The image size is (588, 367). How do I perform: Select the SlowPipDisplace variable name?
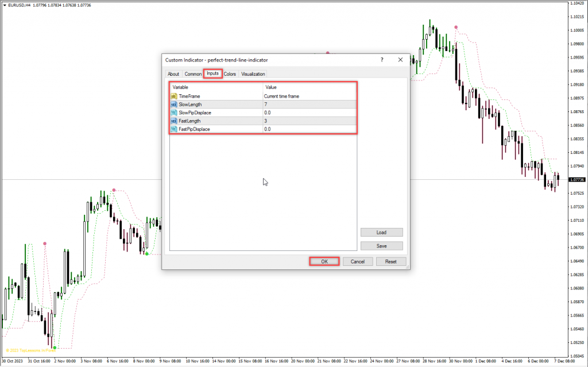point(195,113)
